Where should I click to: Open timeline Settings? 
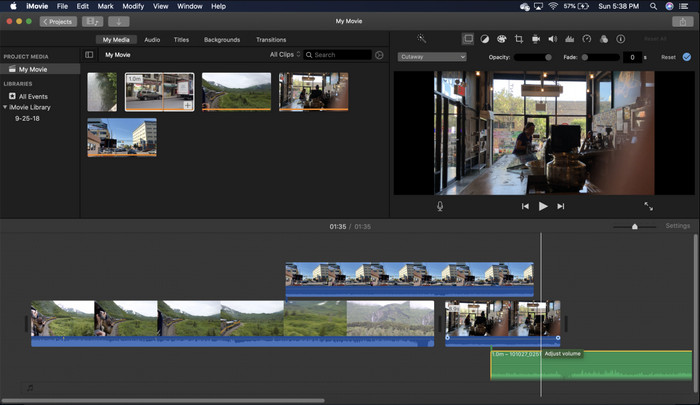click(677, 226)
